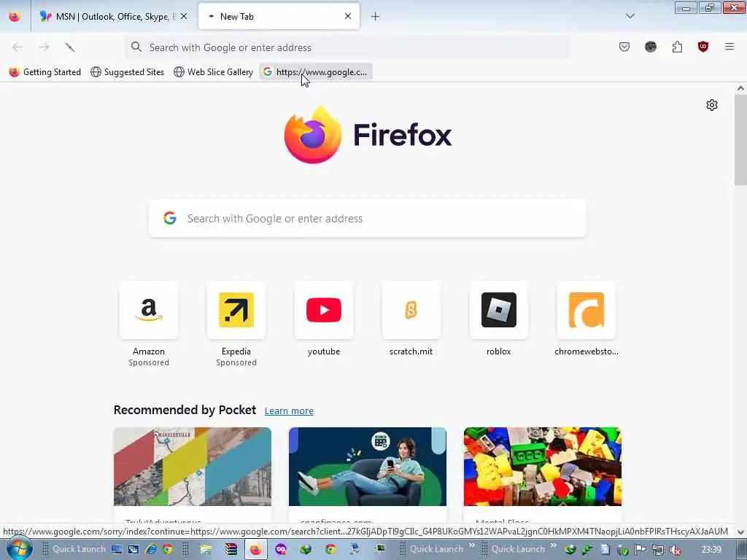The image size is (747, 560).
Task: Click the scrollbar up arrow
Action: [x=740, y=88]
